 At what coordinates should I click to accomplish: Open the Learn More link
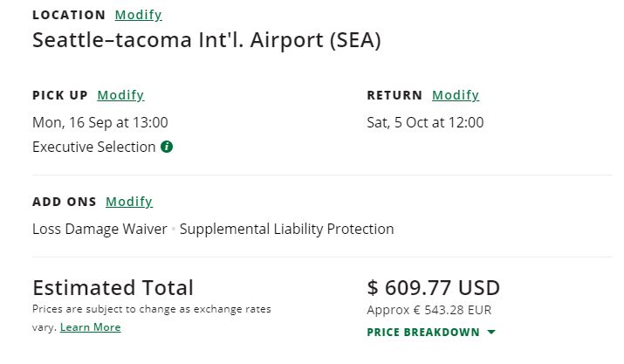(91, 327)
